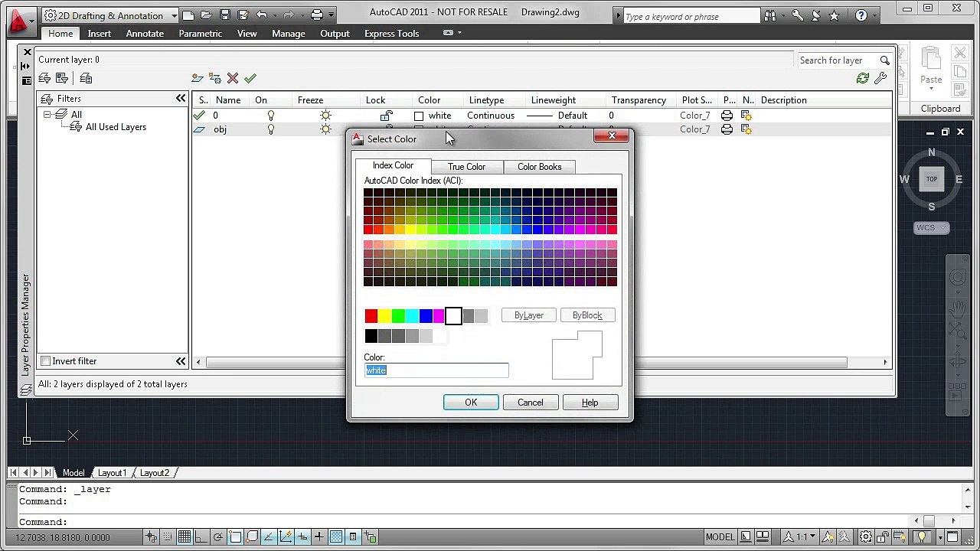980x551 pixels.
Task: Select the All Used Layers filter
Action: point(116,127)
